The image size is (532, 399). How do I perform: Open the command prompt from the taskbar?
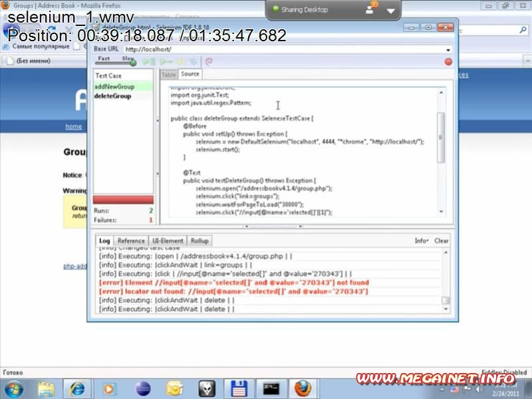[271, 389]
